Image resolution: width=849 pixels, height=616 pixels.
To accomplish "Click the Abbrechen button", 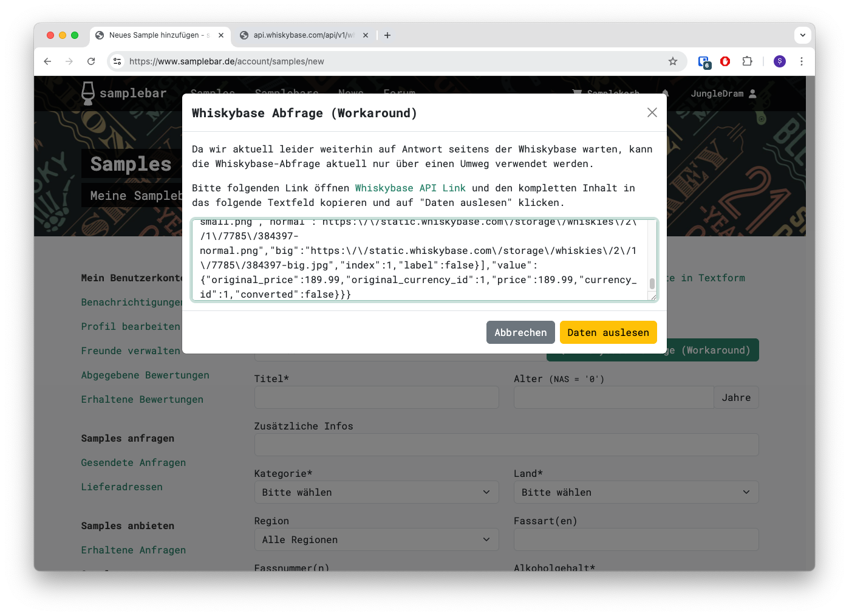I will 520,332.
